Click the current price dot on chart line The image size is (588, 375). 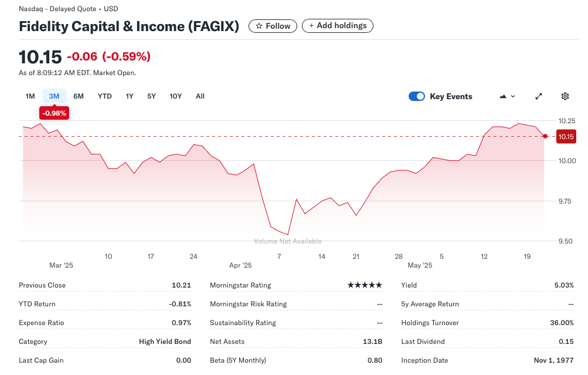545,136
